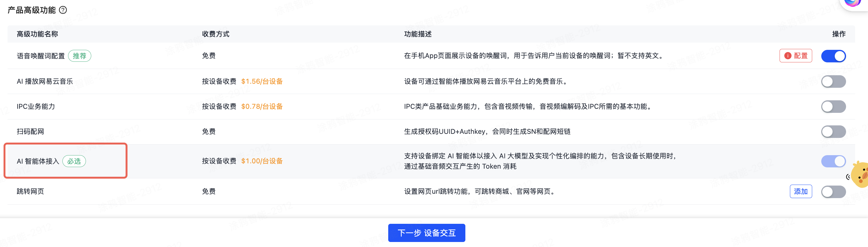Click the 操作 column header

point(839,34)
